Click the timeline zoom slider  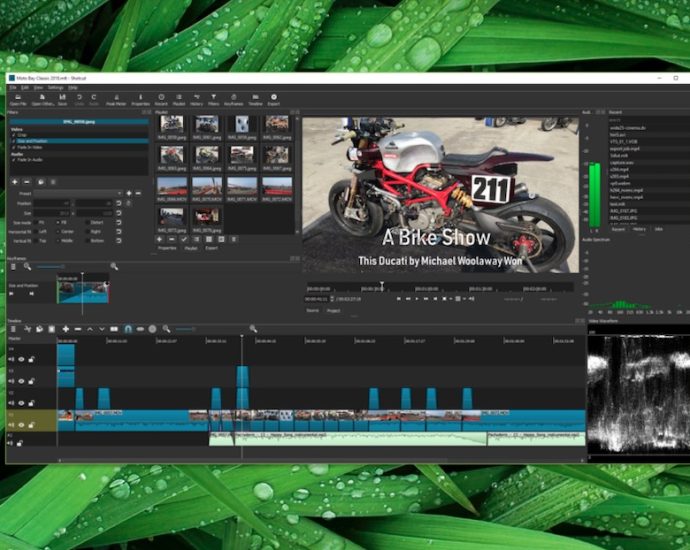point(185,329)
